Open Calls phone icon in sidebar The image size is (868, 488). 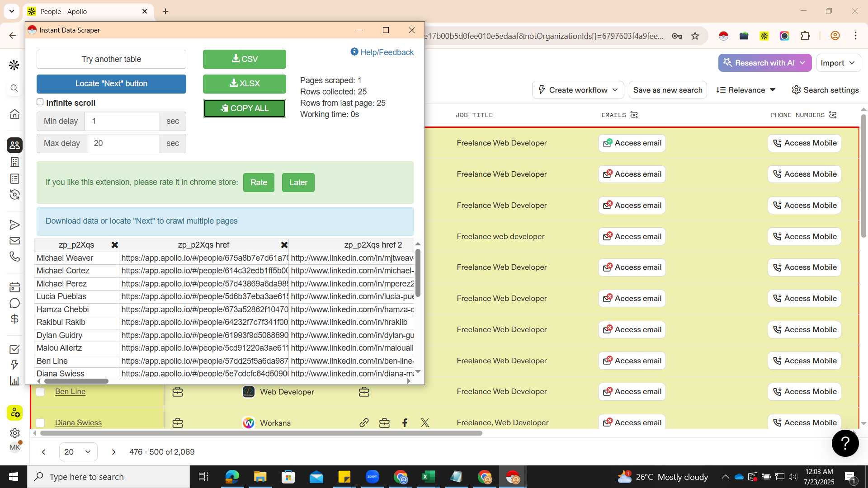(x=14, y=257)
